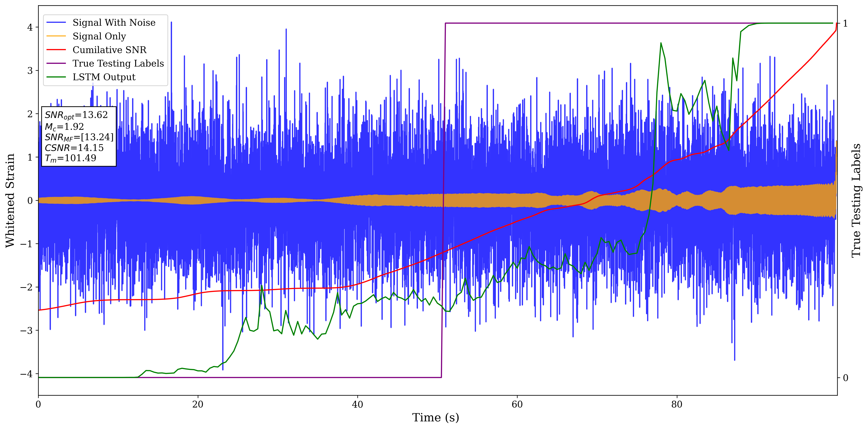The width and height of the screenshot is (868, 429).
Task: Select the 'Signal With Noise' legend label
Action: [114, 23]
